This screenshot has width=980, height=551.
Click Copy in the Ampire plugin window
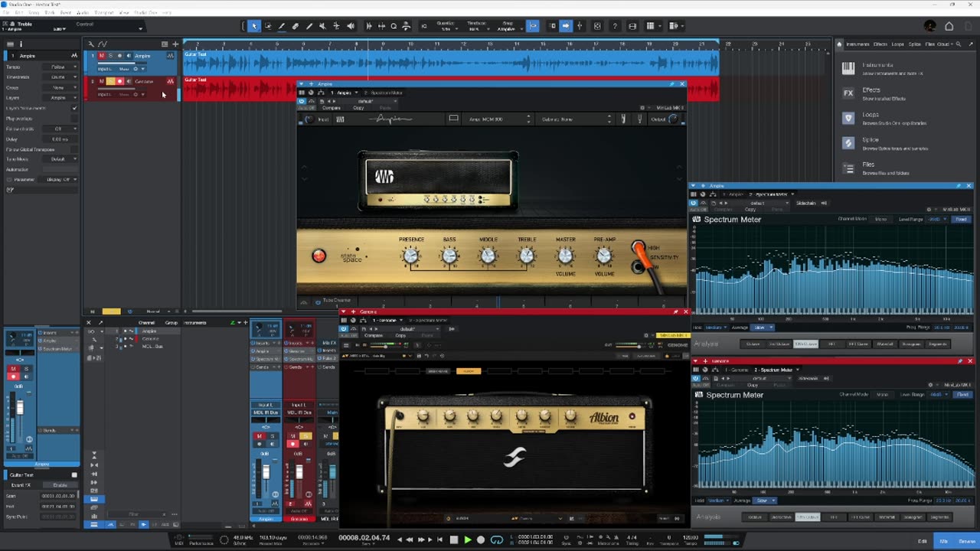coord(358,108)
